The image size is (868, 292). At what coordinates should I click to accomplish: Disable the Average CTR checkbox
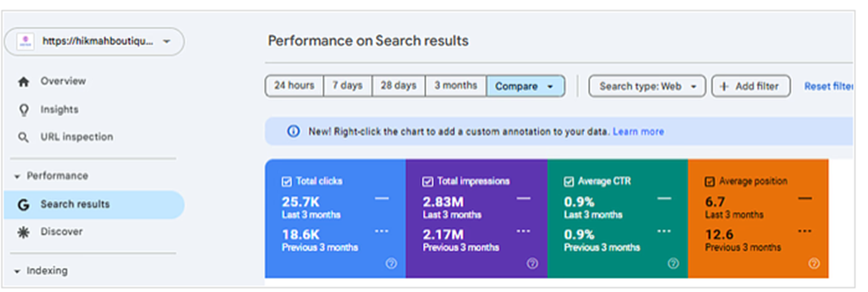(x=568, y=182)
